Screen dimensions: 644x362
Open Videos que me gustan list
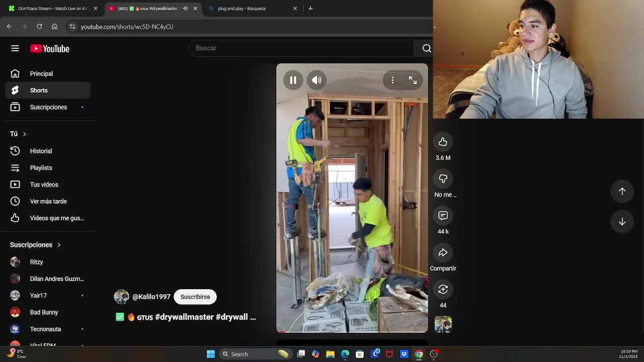coord(48,218)
